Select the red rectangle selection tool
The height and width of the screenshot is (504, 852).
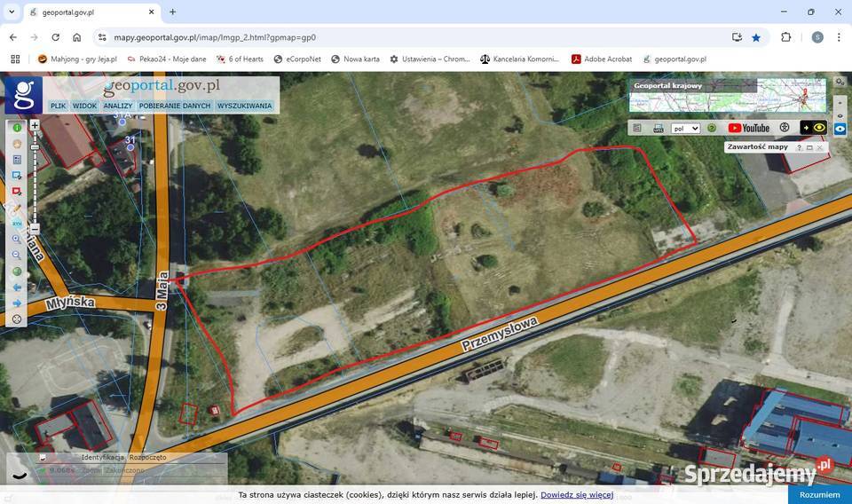click(17, 191)
